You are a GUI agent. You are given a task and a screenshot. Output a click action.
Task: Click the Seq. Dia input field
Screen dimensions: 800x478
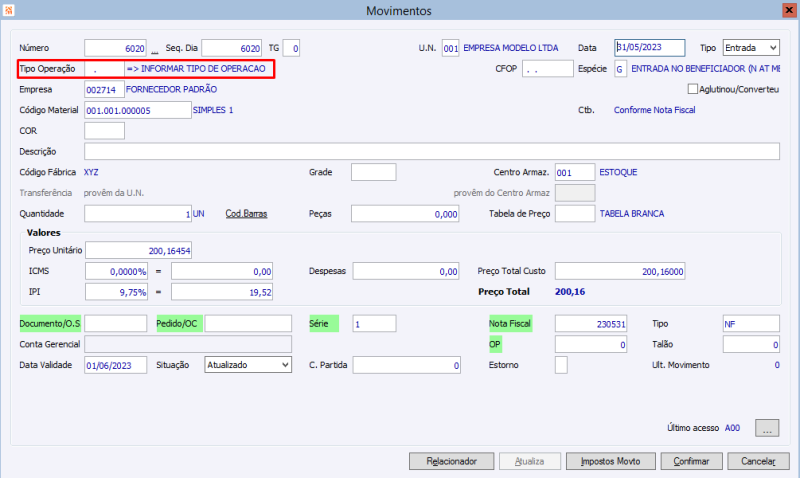click(232, 48)
